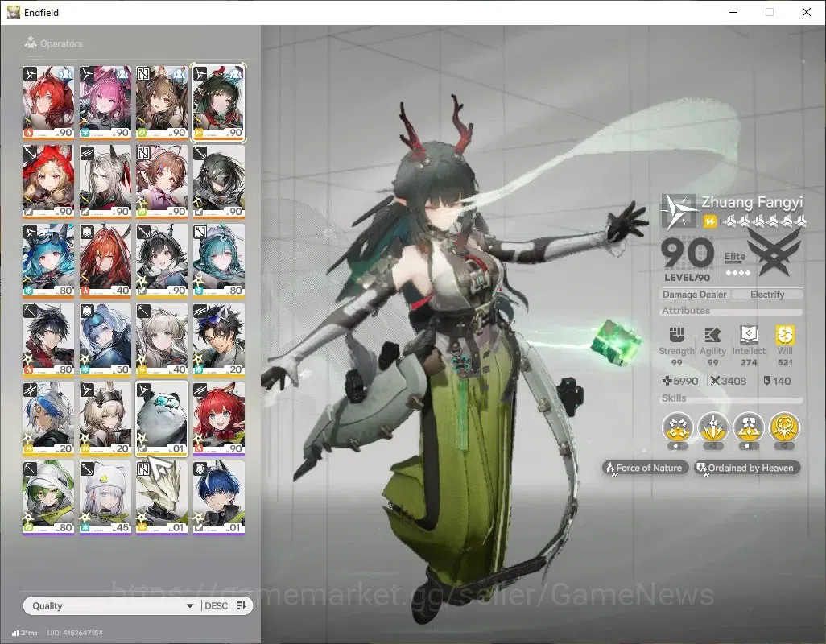
Task: Select the dark blue-haired level 01 operator
Action: coord(219,497)
